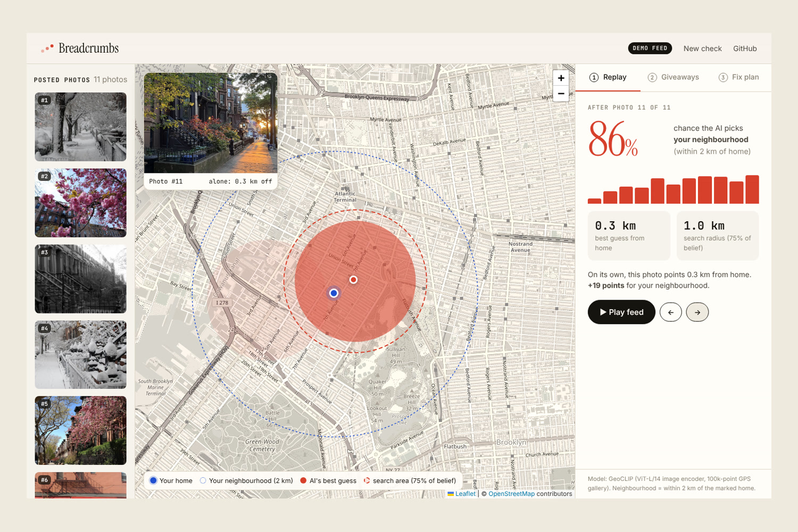Switch to the Replay tab

tap(608, 78)
